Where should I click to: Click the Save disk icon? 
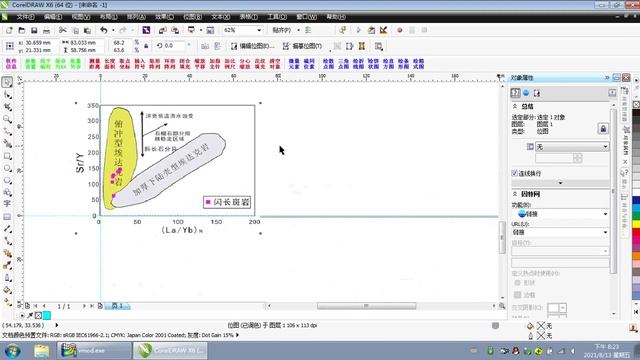(34, 30)
